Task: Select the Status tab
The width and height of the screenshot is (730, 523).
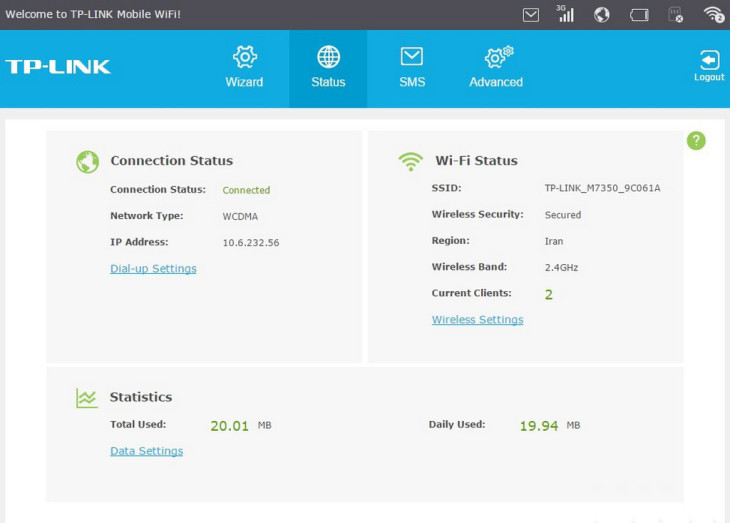Action: coord(328,69)
